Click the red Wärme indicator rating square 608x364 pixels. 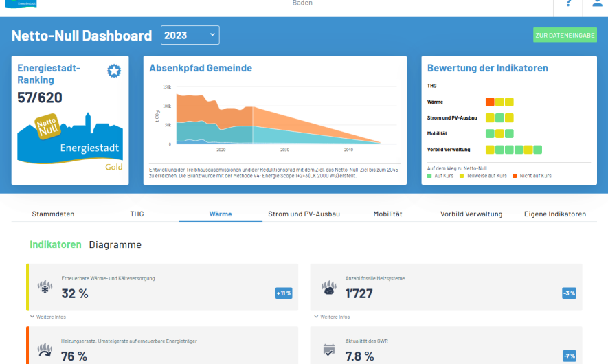490,102
